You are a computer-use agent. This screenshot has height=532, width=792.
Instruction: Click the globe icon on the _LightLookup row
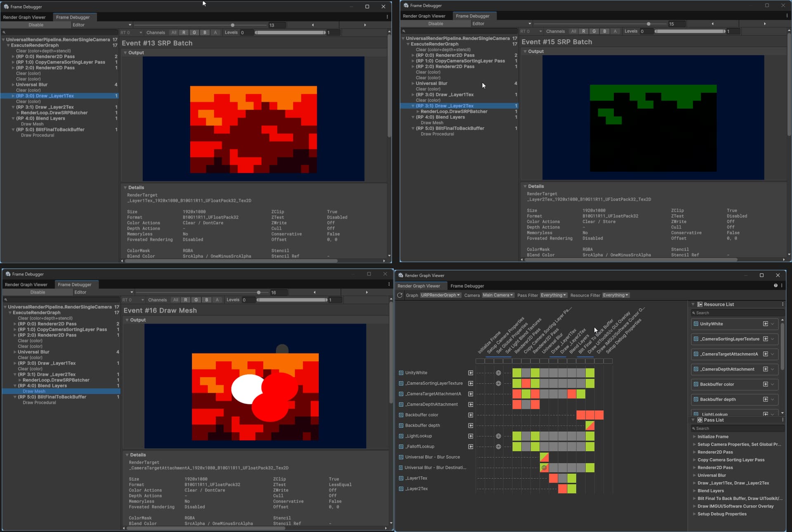[498, 436]
